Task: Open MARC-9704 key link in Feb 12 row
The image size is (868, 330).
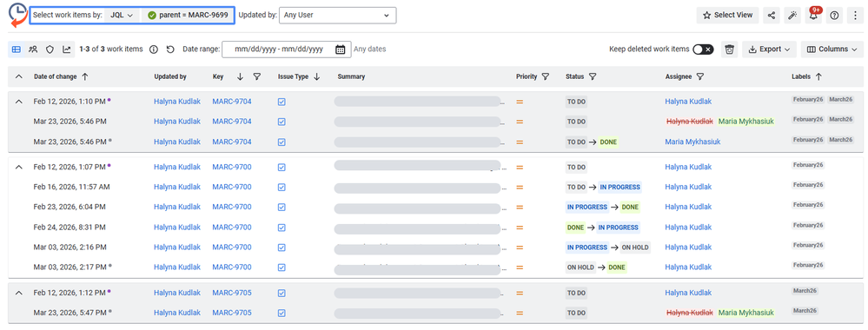Action: coord(231,102)
